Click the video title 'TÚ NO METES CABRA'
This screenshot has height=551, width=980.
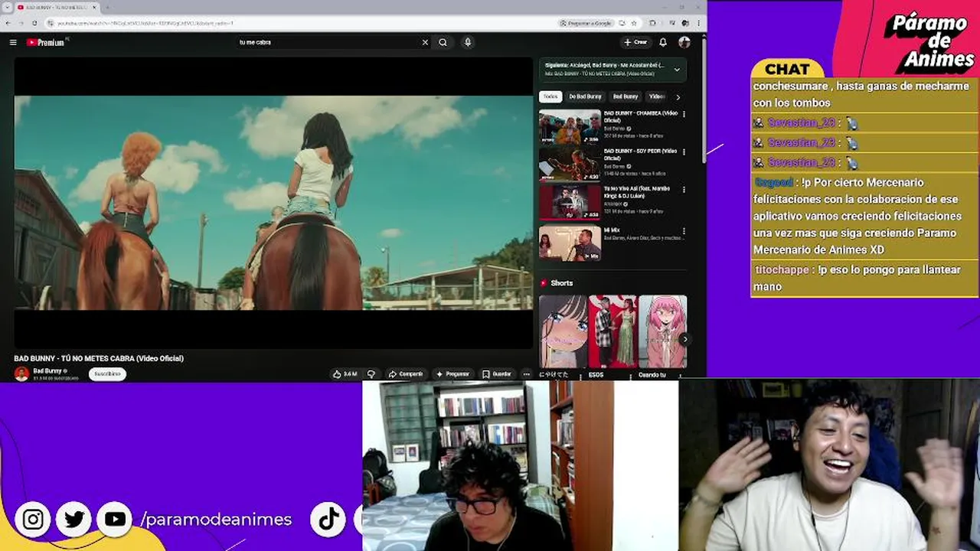pos(99,358)
